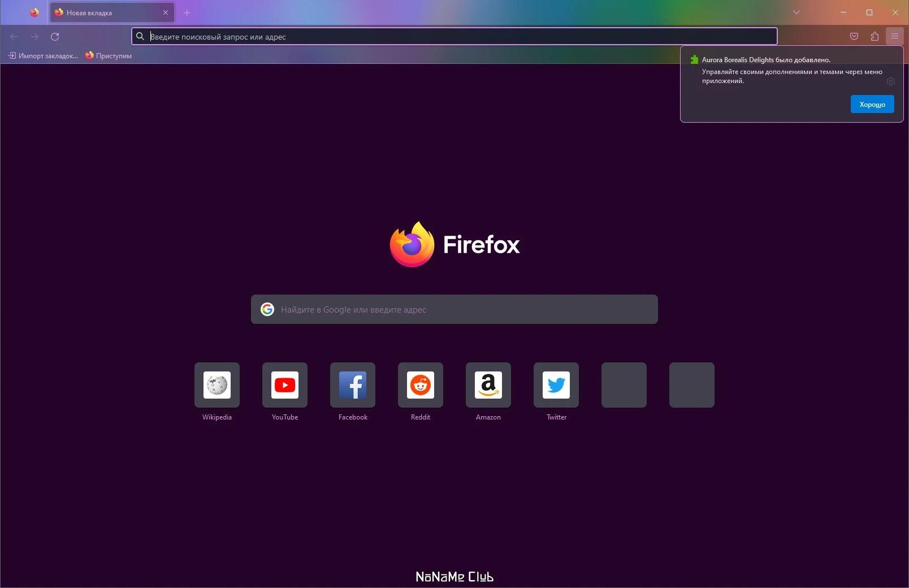
Task: Focus the address bar input
Action: (455, 37)
